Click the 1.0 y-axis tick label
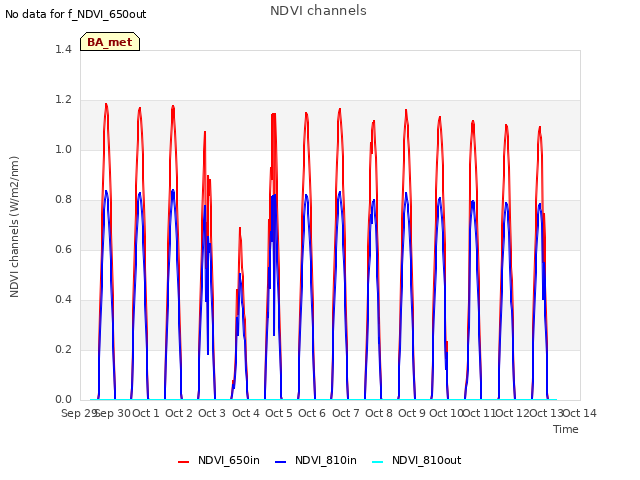Viewport: 640px width, 480px height. coord(63,149)
